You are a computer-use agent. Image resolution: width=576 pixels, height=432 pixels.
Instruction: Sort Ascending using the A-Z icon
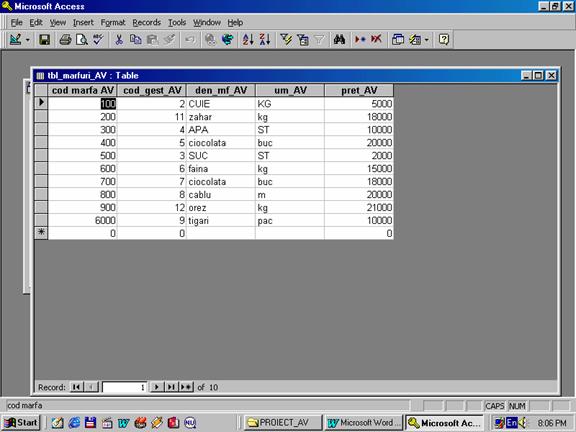pos(248,39)
